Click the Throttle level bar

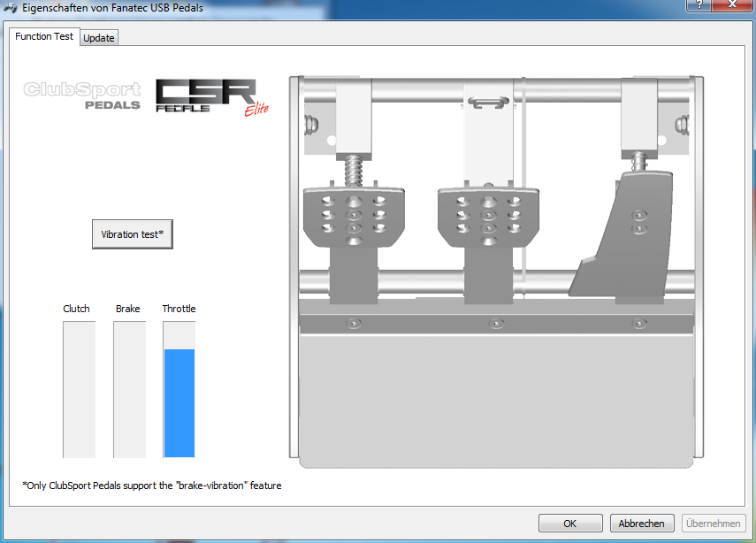pyautogui.click(x=179, y=390)
